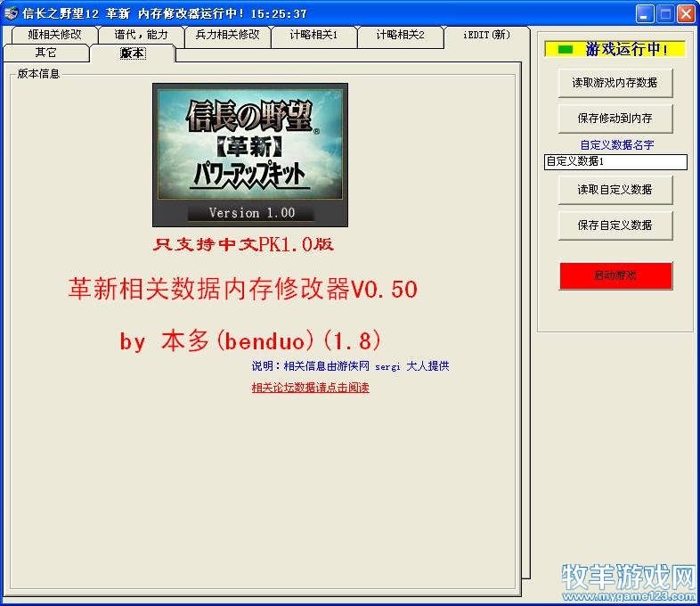Click the 读取游戏内存数据 button

615,83
